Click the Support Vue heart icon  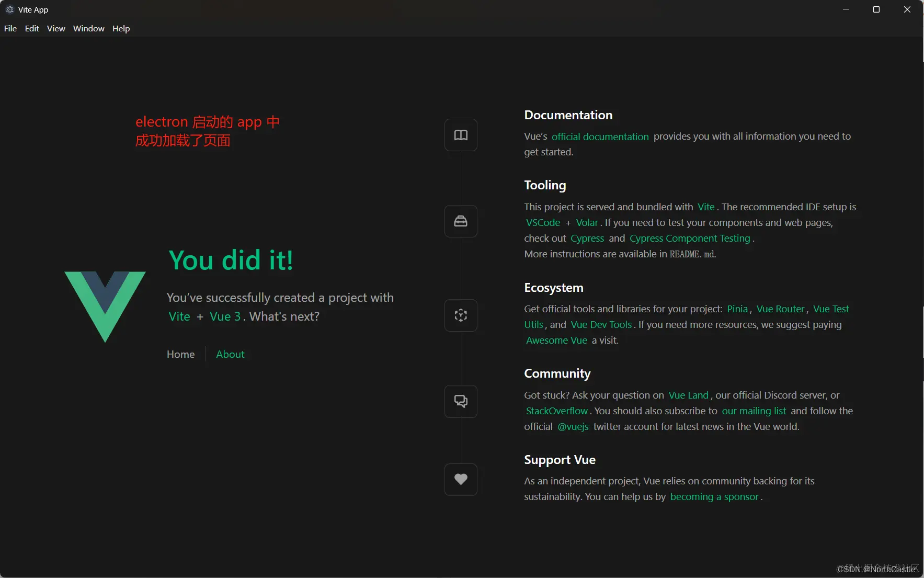pos(461,479)
